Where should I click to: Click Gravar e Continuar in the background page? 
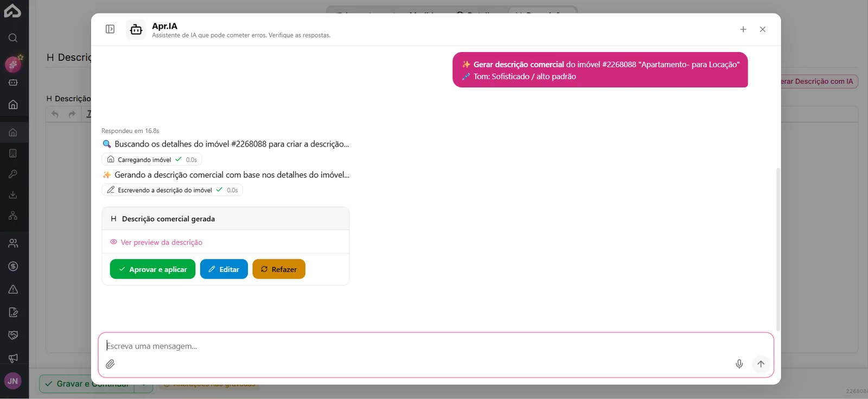click(x=87, y=384)
